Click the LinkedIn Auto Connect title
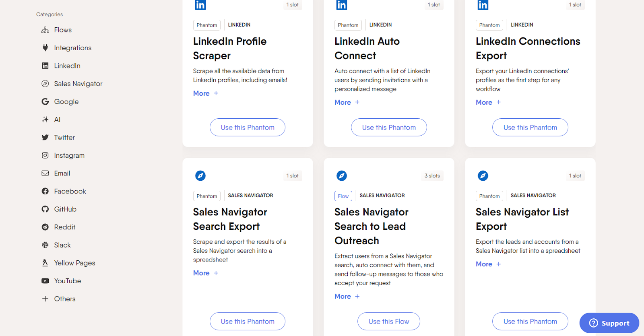 click(367, 49)
